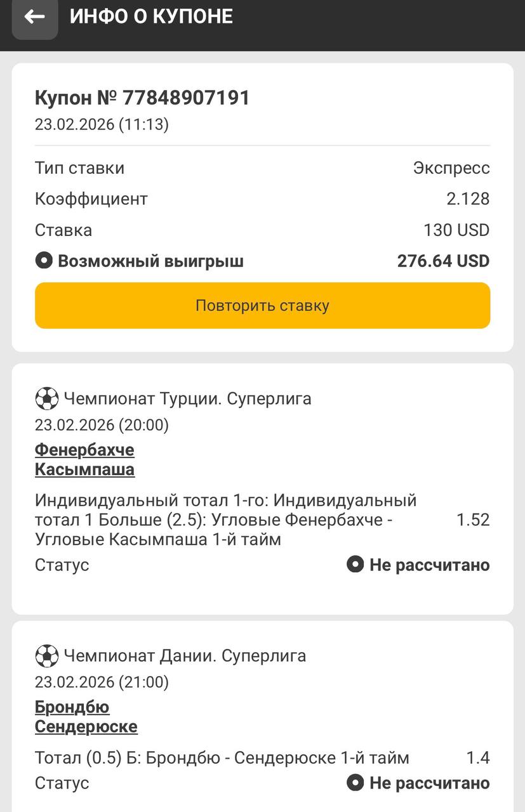525x812 pixels.
Task: Click soccer ball icon for Danish Superliga
Action: pos(46,655)
